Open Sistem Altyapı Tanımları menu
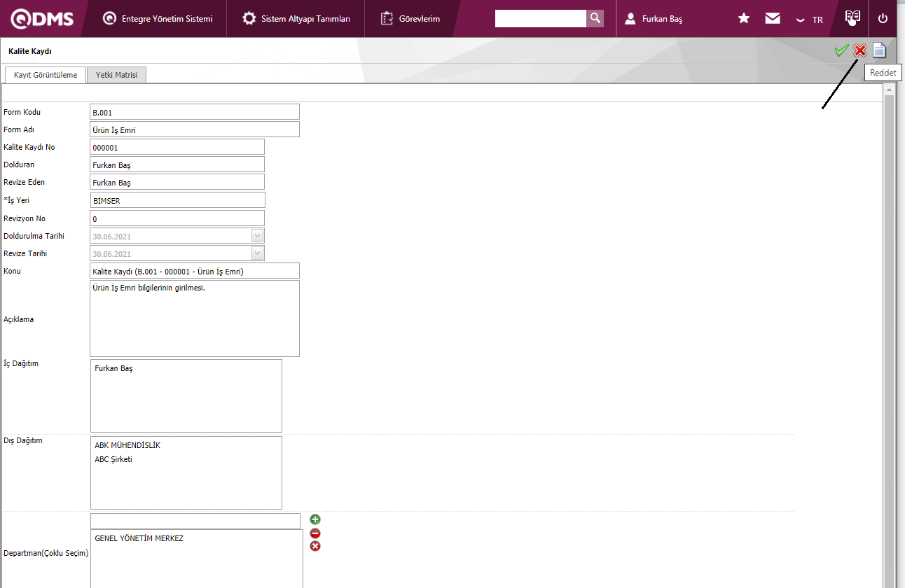905x588 pixels. click(x=296, y=19)
